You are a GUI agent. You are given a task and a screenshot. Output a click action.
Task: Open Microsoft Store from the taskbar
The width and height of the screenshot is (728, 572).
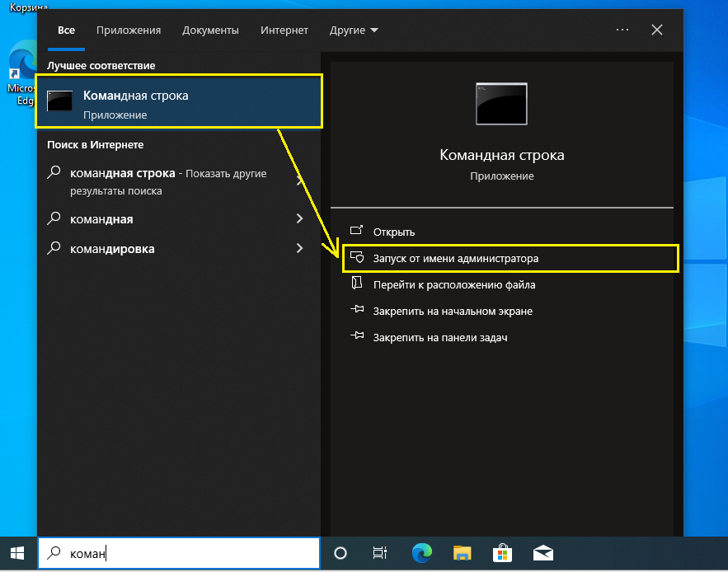[x=502, y=553]
